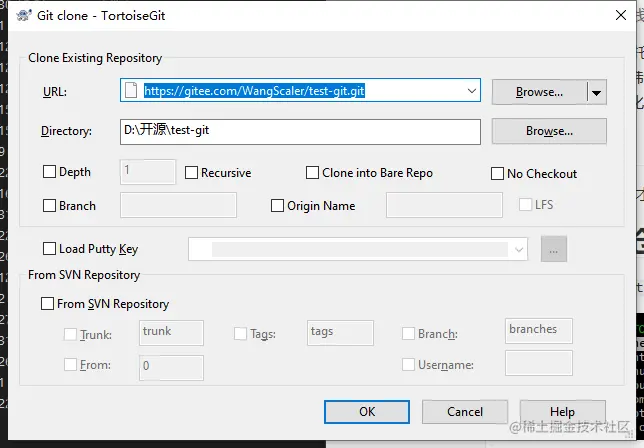Viewport: 644px width, 448px height.
Task: Check the From SVN Repository checkbox
Action: pyautogui.click(x=47, y=303)
